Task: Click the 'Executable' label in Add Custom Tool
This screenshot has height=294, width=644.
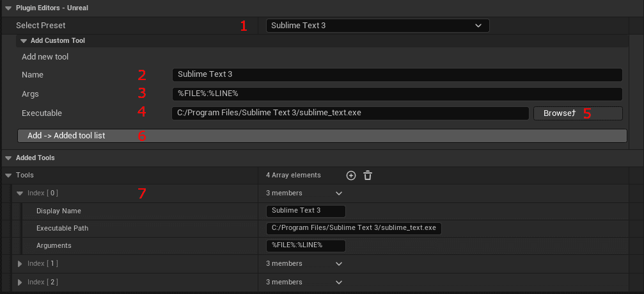Action: pos(42,113)
